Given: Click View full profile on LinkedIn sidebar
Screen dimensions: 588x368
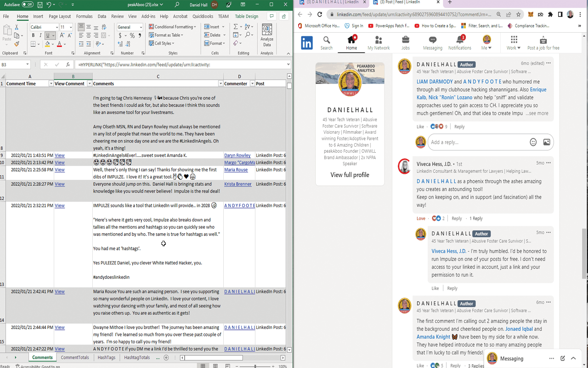Looking at the screenshot, I should (350, 175).
